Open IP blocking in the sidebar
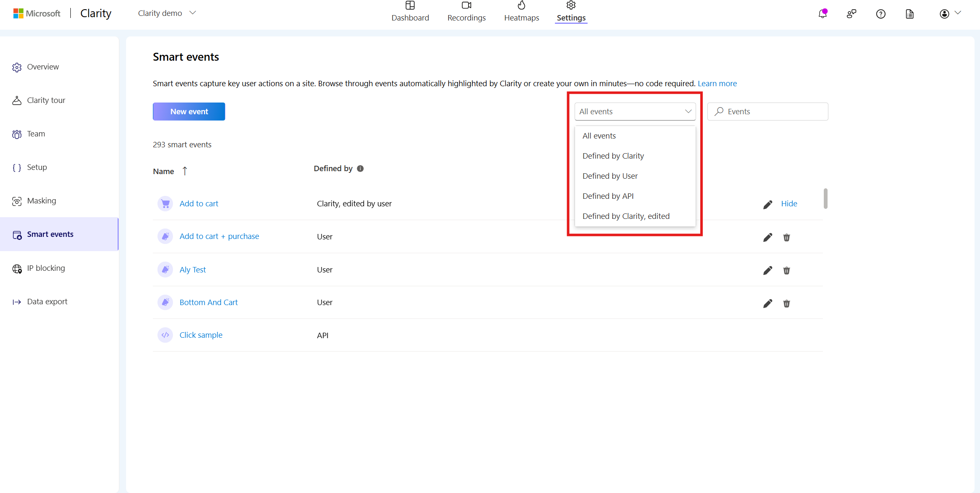This screenshot has width=980, height=493. pyautogui.click(x=59, y=268)
